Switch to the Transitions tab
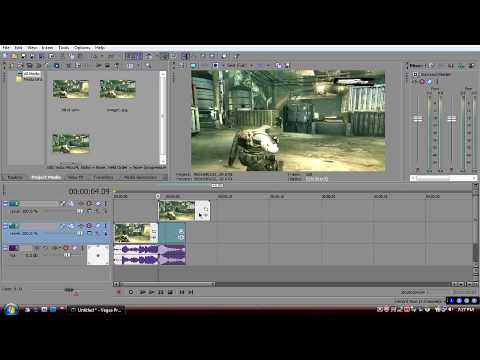480x360 pixels. tap(103, 177)
